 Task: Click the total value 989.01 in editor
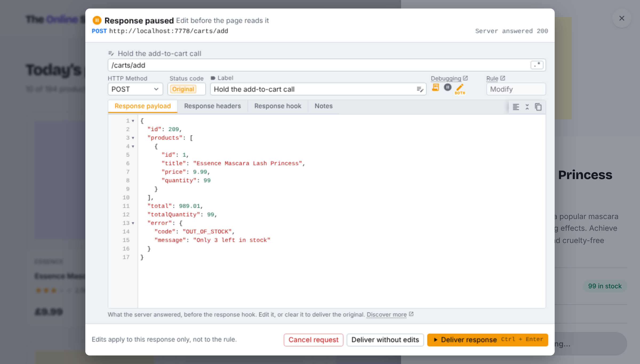pyautogui.click(x=190, y=206)
